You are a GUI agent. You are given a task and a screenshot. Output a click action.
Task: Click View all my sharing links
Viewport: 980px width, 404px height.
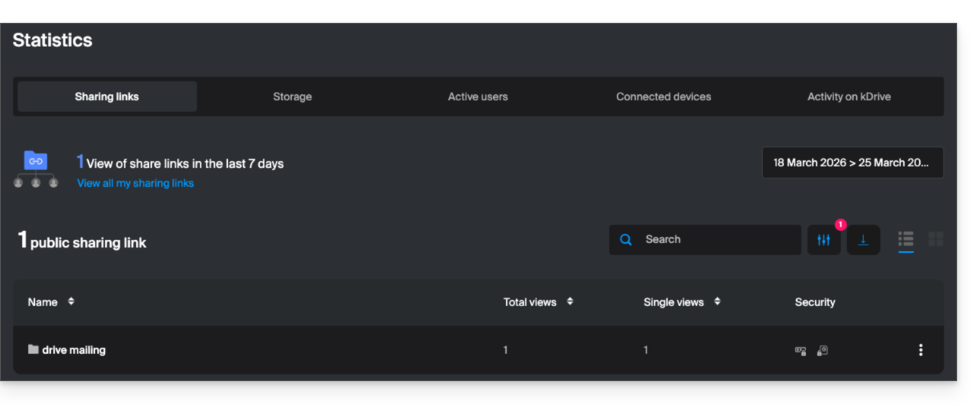pos(135,183)
